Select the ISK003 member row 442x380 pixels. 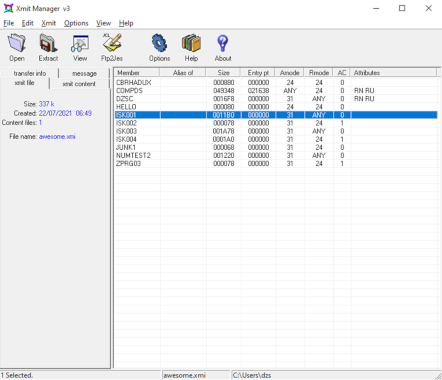276,131
